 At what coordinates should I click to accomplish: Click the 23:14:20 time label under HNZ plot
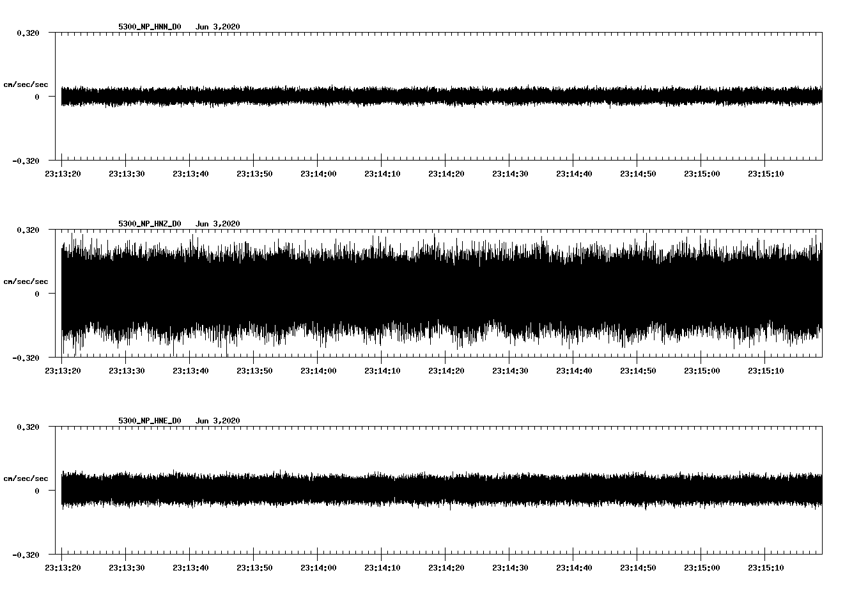pyautogui.click(x=446, y=370)
